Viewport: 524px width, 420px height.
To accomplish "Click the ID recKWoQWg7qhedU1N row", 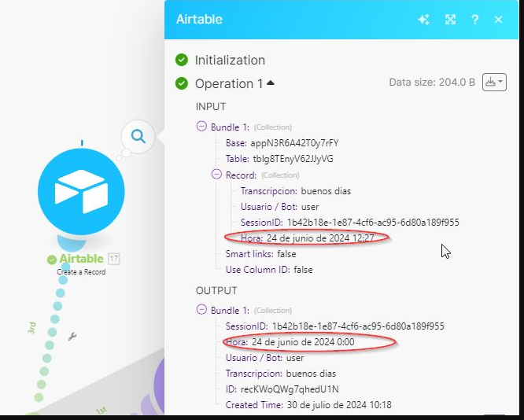I will coord(282,389).
